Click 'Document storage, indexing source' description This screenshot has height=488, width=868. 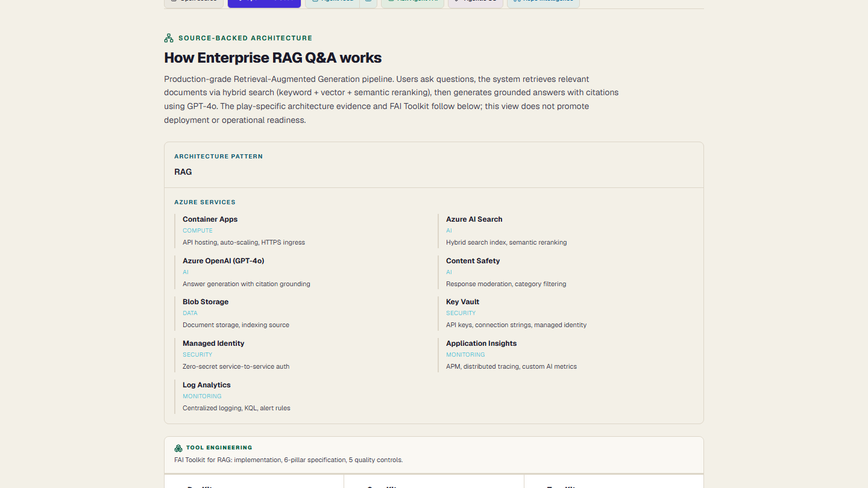tap(236, 325)
